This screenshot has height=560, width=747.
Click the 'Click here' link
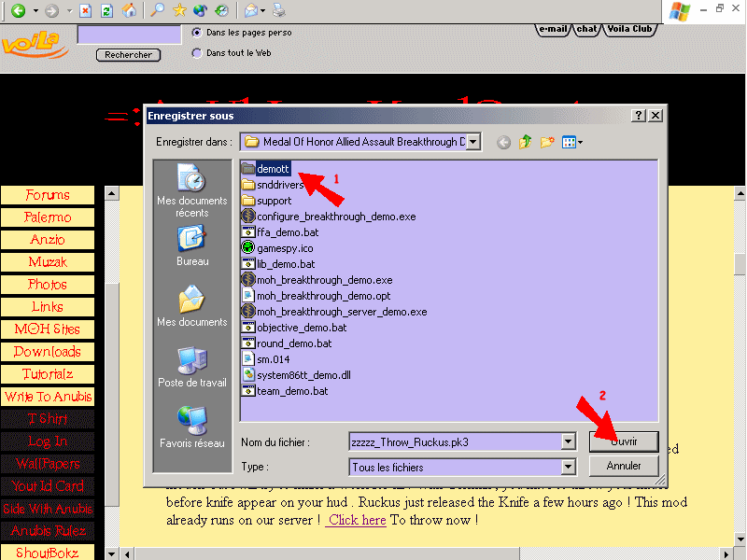tap(357, 520)
